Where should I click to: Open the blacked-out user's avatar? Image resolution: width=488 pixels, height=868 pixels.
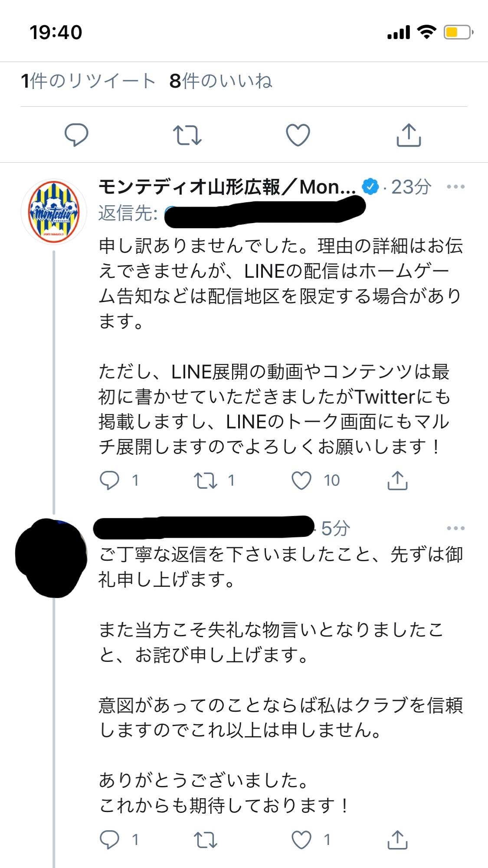51,558
